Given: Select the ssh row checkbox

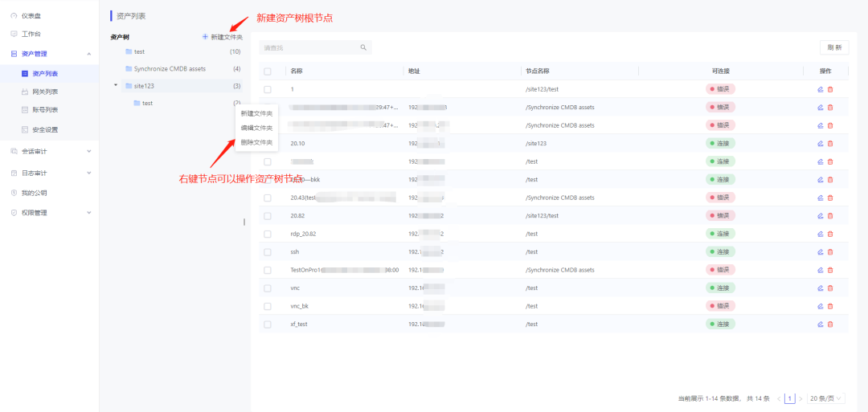Looking at the screenshot, I should tap(268, 251).
